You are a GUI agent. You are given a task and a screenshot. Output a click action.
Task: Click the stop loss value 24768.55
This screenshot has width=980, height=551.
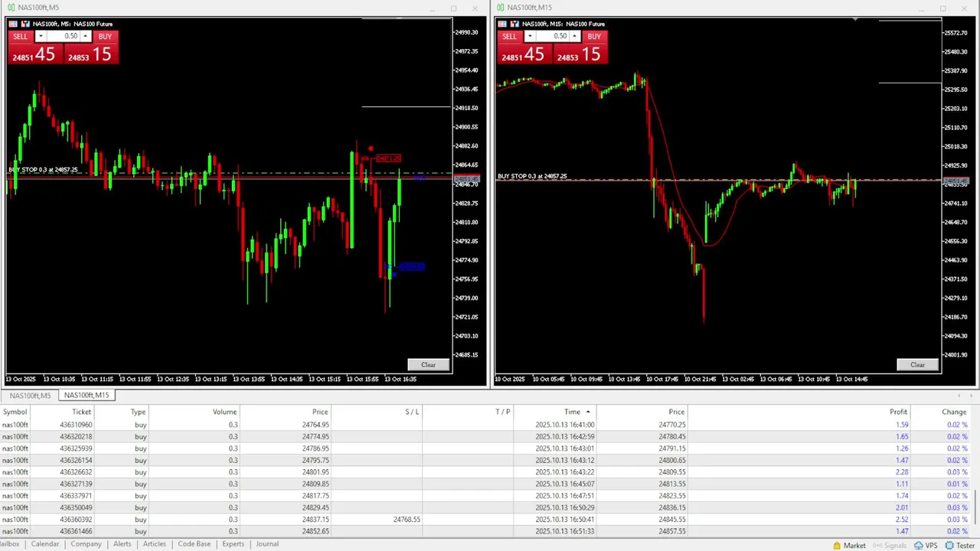pos(407,520)
